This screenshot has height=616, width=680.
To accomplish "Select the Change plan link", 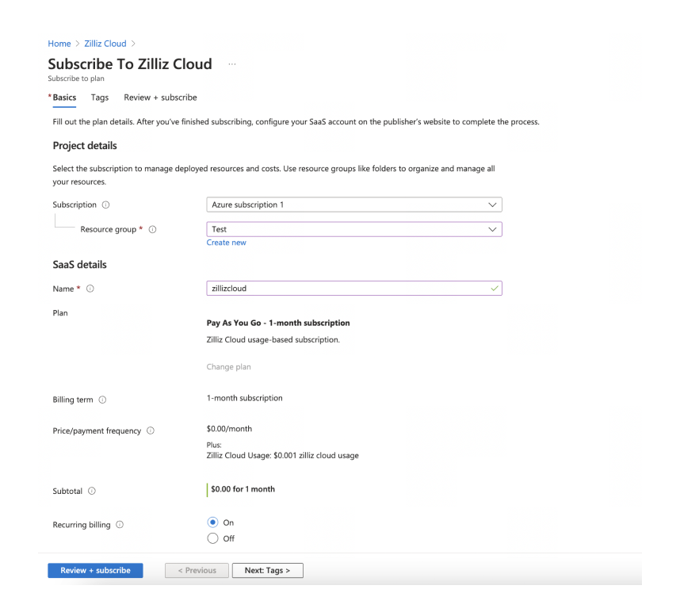I will (228, 366).
